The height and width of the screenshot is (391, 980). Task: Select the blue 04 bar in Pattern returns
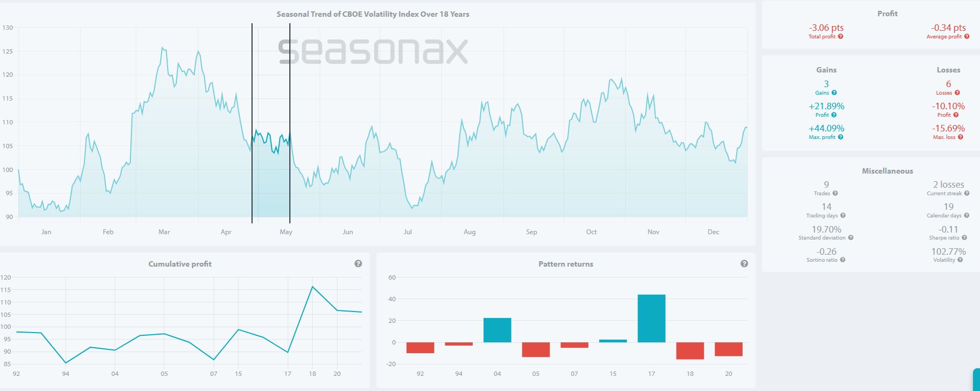[497, 330]
